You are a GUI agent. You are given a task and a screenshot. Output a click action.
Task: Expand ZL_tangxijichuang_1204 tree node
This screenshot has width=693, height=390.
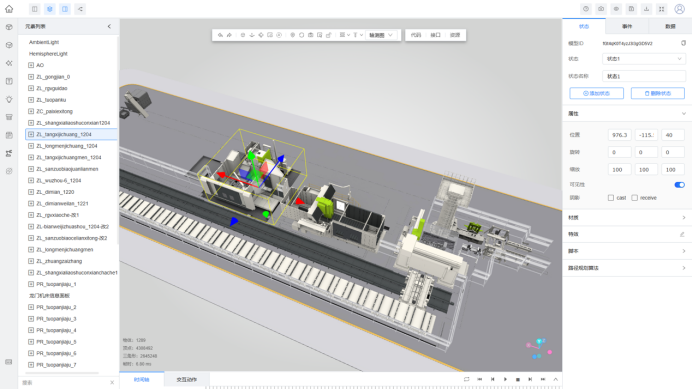point(31,134)
